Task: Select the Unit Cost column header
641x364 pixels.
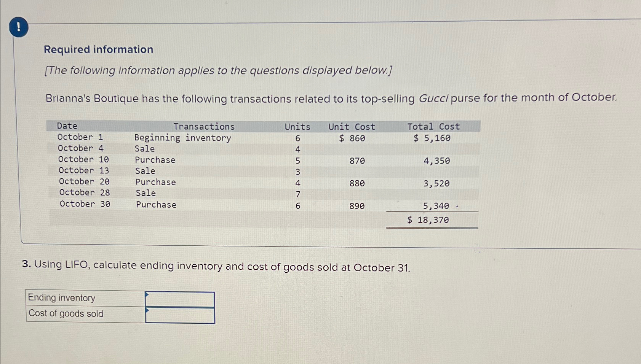Action: [351, 127]
